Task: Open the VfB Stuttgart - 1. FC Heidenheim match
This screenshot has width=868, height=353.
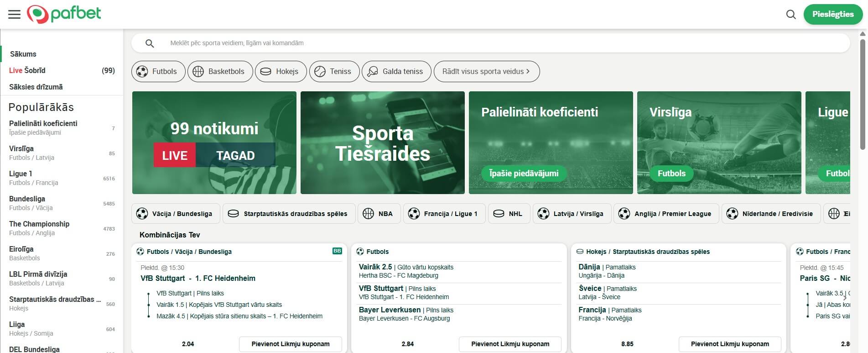Action: click(x=198, y=278)
